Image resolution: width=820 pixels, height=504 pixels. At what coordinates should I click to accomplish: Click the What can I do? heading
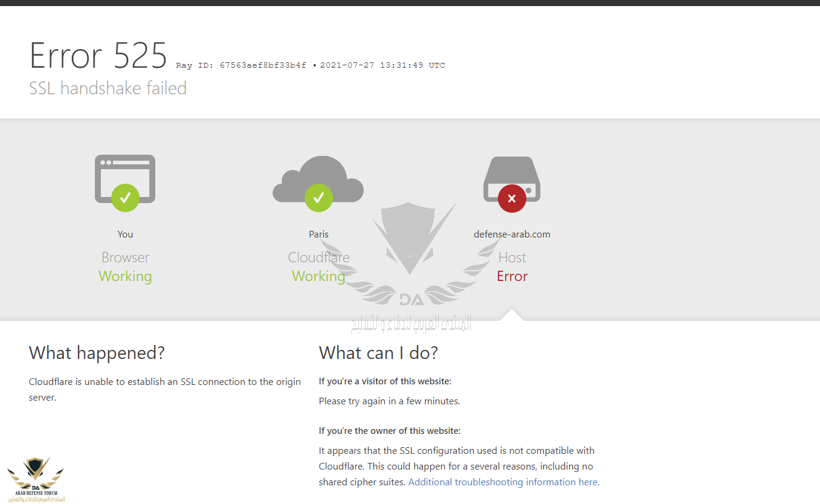[x=378, y=353]
